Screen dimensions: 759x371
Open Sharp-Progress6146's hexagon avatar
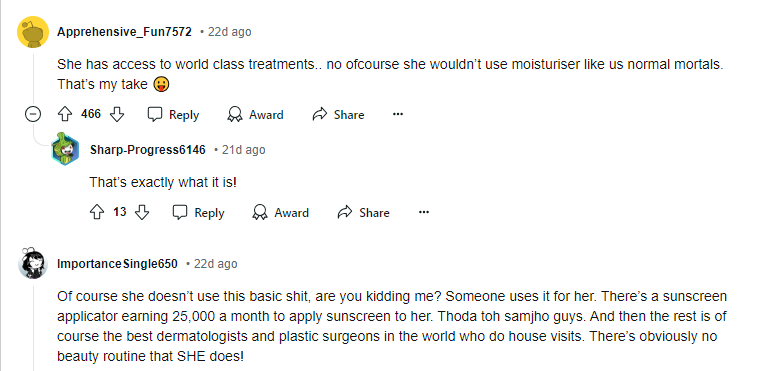[65, 149]
